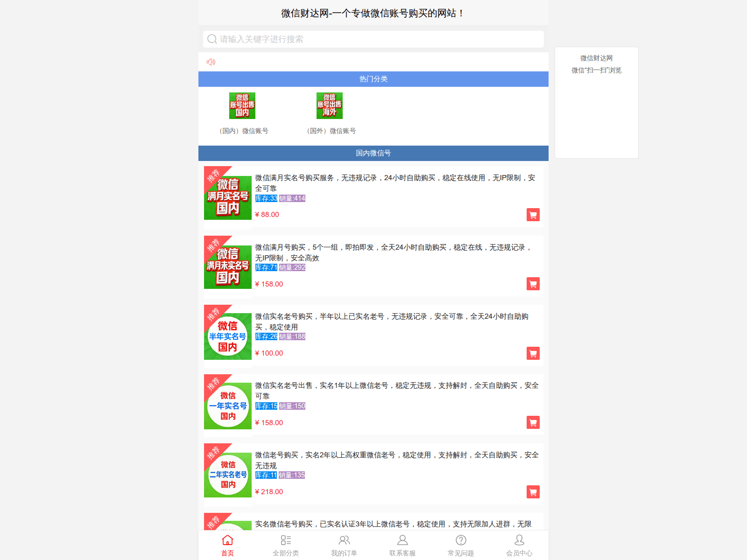Click the 销量:135 sales badge
747x560 pixels.
click(x=292, y=475)
